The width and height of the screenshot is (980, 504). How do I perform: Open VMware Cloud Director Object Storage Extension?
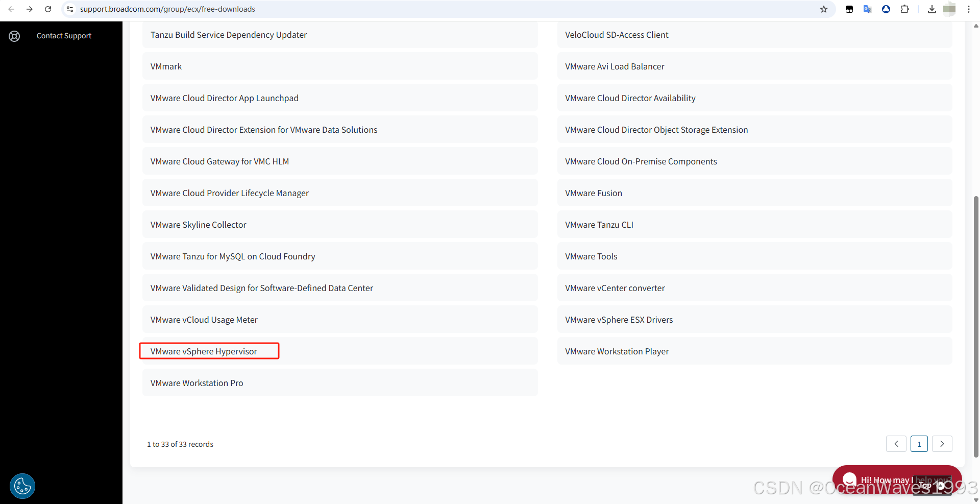pyautogui.click(x=754, y=130)
